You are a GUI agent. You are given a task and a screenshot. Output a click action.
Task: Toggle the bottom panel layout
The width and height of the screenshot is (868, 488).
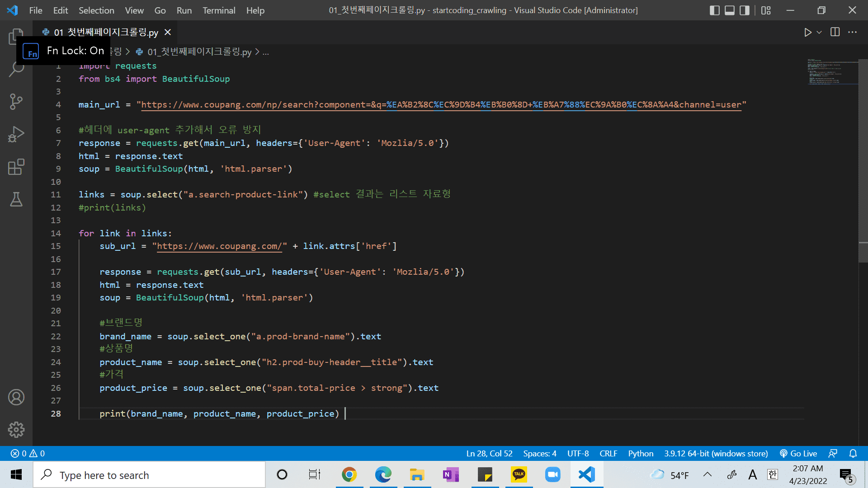730,10
